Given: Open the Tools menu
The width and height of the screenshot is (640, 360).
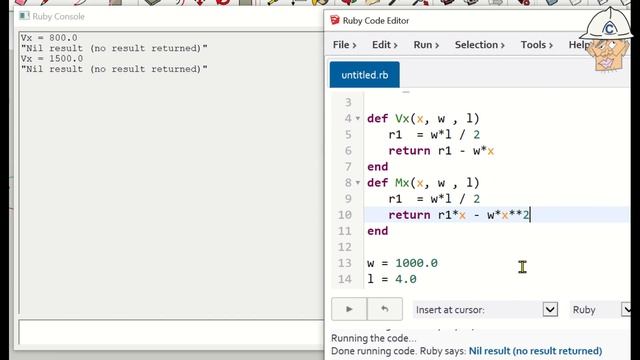Looking at the screenshot, I should click(537, 45).
